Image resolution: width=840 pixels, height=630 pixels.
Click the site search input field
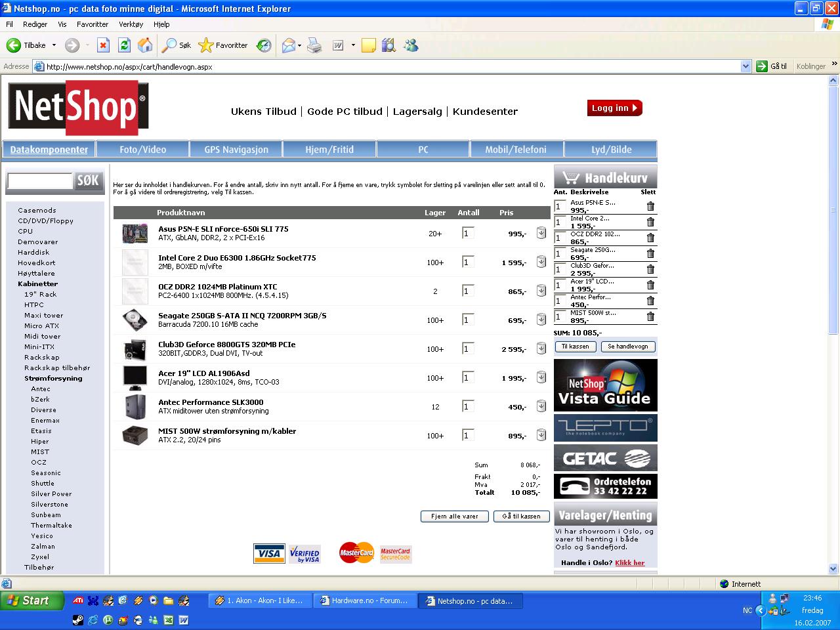click(39, 181)
